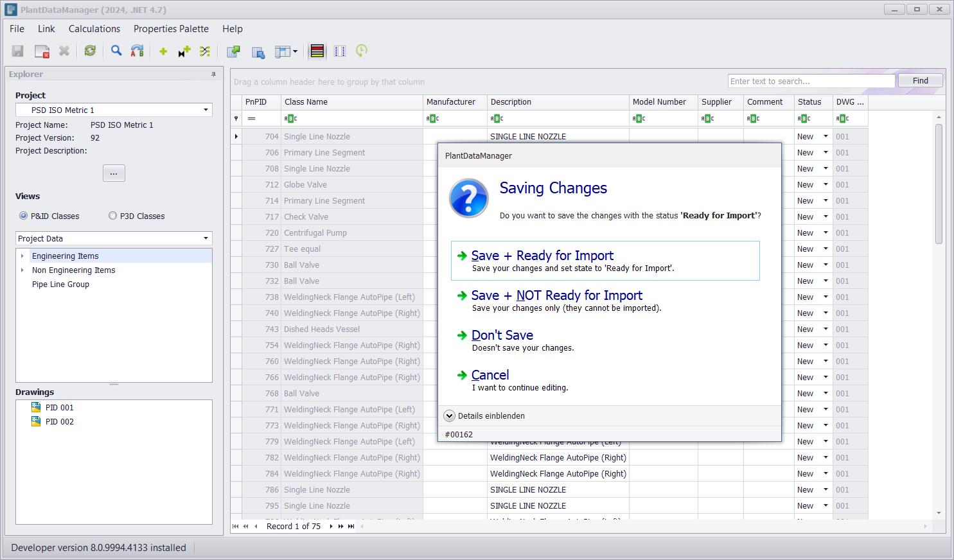This screenshot has height=560, width=954.
Task: Open the magnifier Search tool
Action: 116,51
